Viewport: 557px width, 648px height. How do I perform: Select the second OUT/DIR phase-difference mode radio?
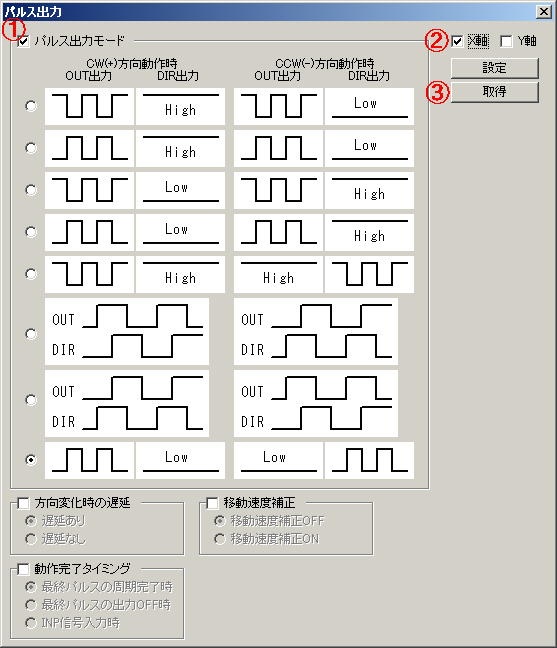click(x=31, y=400)
